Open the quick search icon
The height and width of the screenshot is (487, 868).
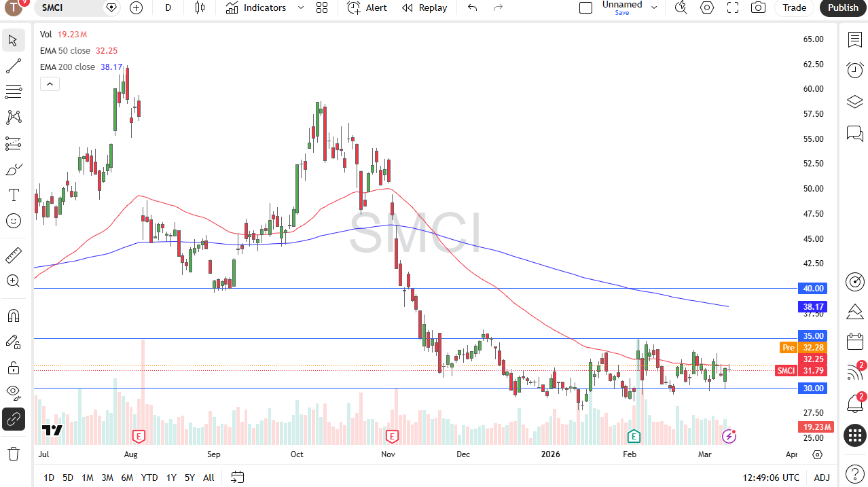pos(681,7)
